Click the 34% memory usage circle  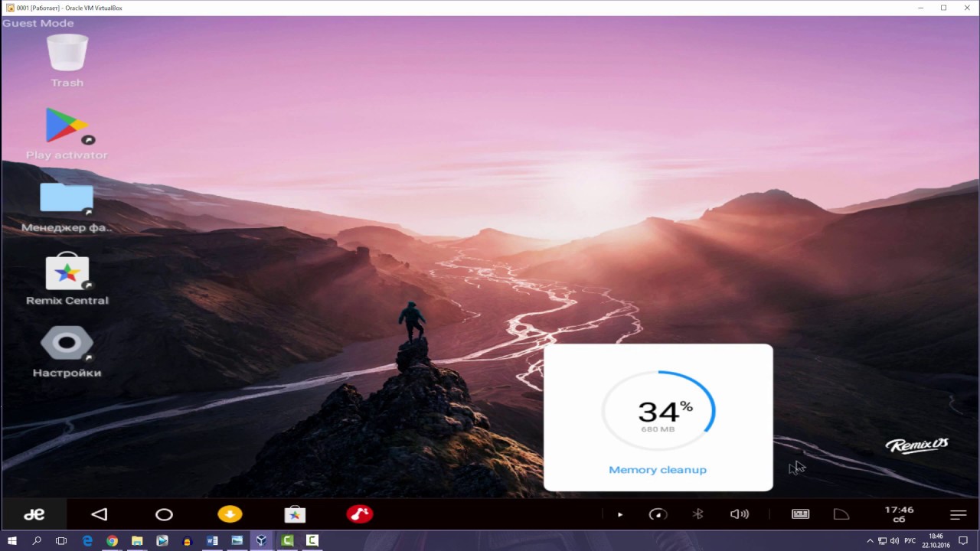658,412
